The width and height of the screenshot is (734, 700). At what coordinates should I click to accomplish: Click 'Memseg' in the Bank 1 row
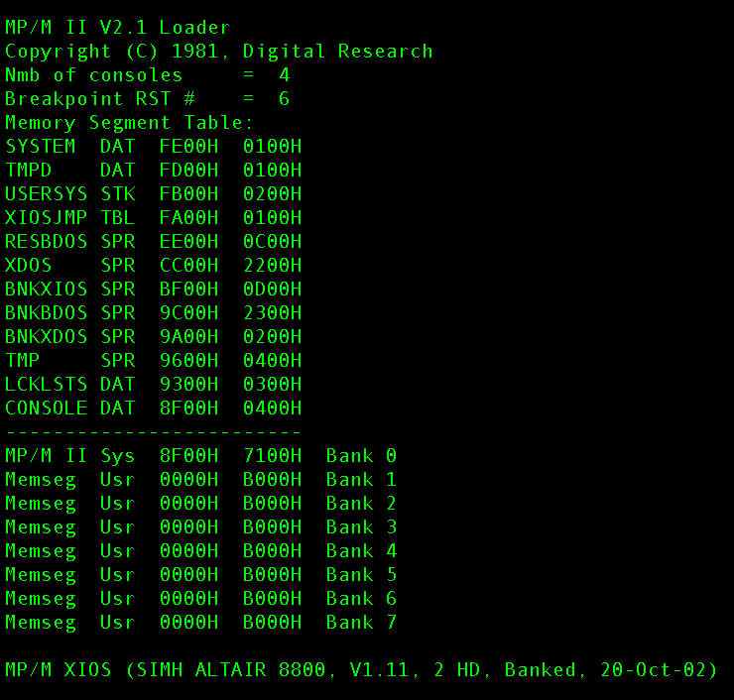[x=41, y=481]
